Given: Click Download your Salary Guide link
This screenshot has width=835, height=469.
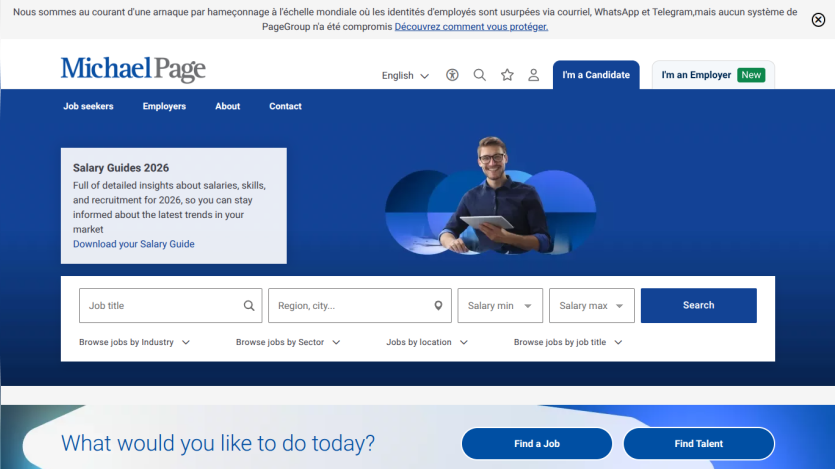Looking at the screenshot, I should coord(134,244).
